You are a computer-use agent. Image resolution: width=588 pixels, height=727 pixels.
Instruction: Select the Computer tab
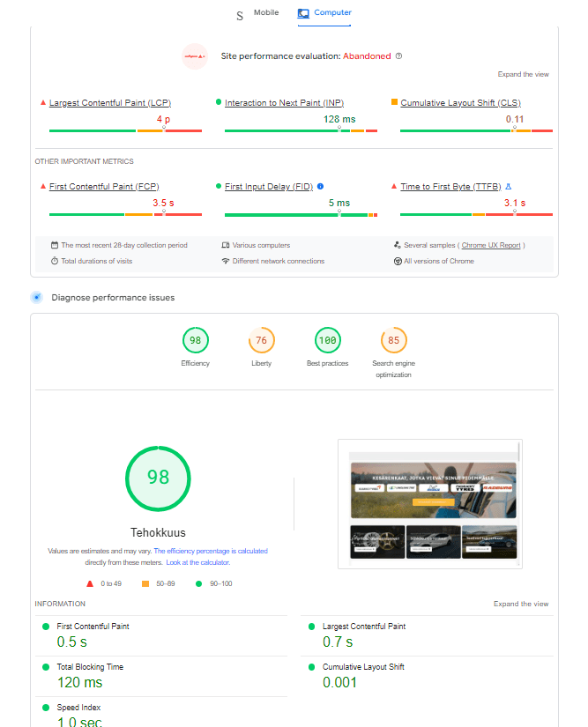(324, 13)
